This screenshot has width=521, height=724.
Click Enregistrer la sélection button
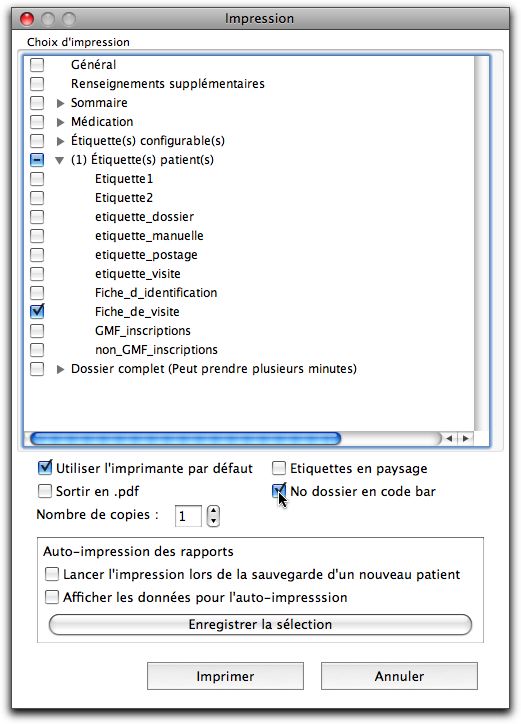coord(260,625)
